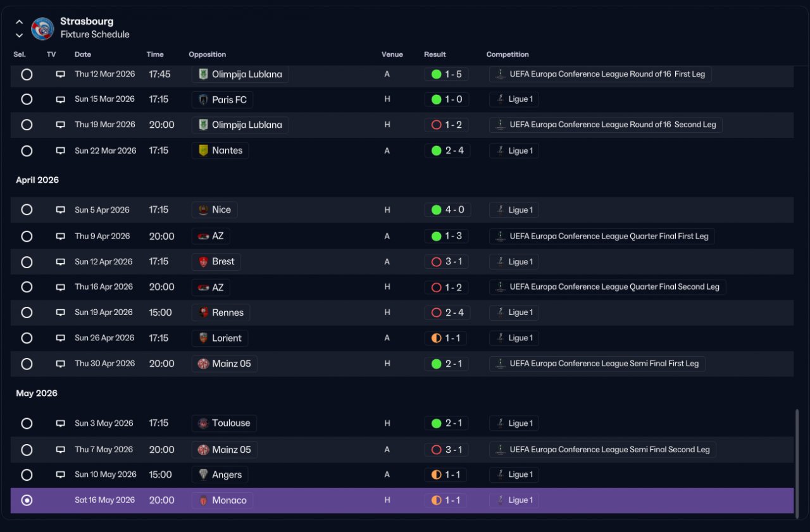
Task: Open the Lorient opposition link
Action: click(x=220, y=338)
